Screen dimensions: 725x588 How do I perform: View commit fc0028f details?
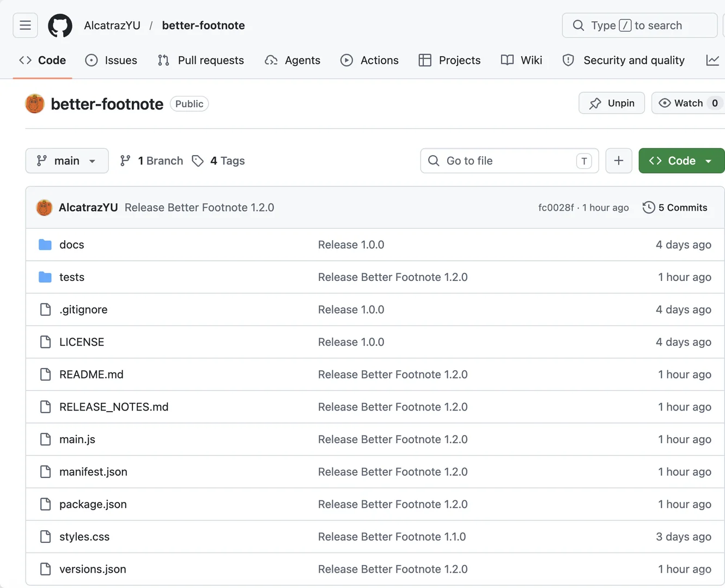pos(556,207)
